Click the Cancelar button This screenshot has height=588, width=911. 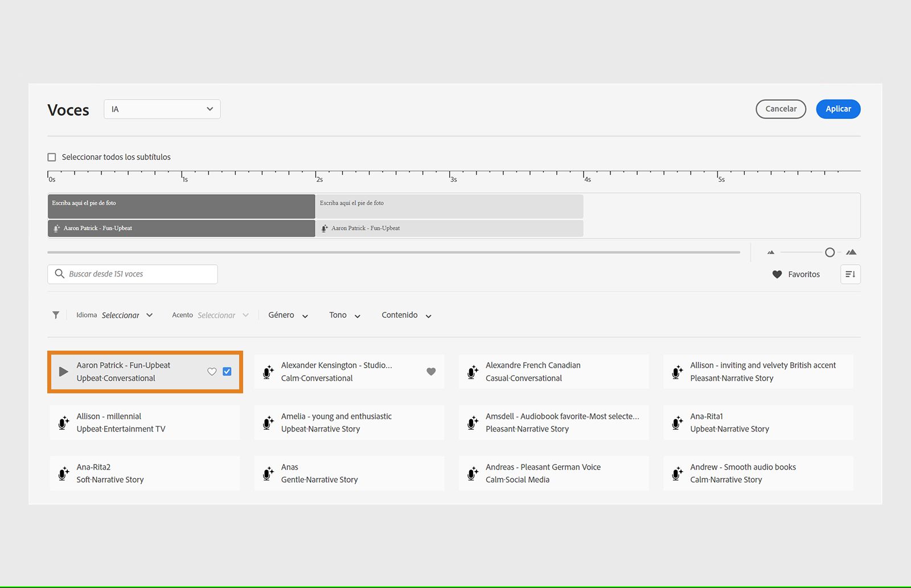pos(781,109)
